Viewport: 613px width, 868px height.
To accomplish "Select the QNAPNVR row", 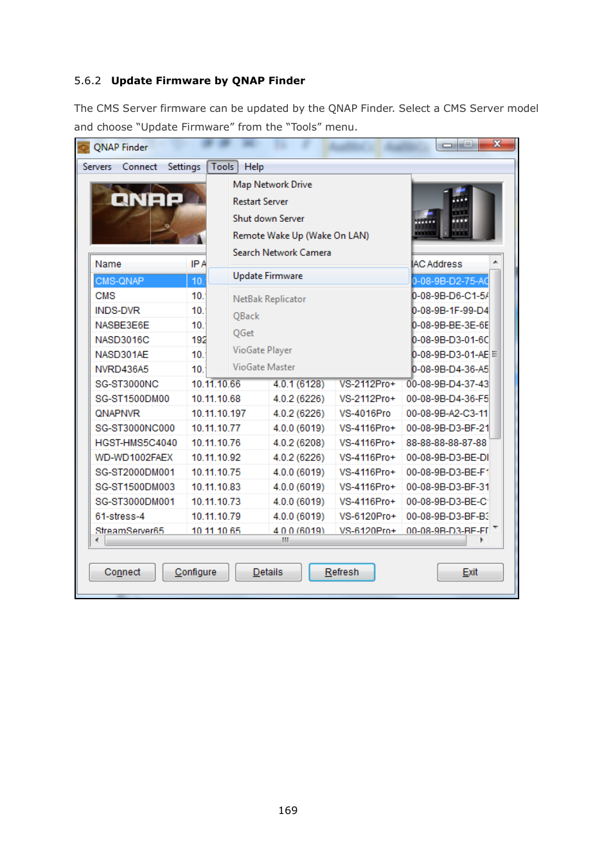I will [x=291, y=413].
